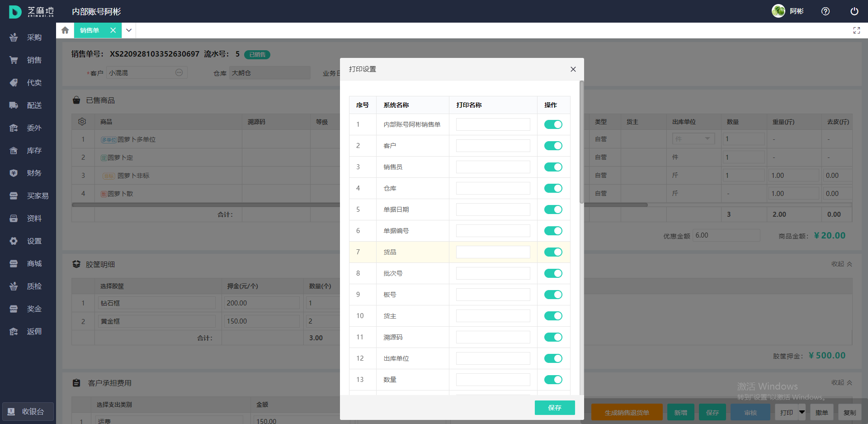Viewport: 868px width, 424px height.
Task: Toggle the 货主 print switch
Action: pyautogui.click(x=553, y=316)
